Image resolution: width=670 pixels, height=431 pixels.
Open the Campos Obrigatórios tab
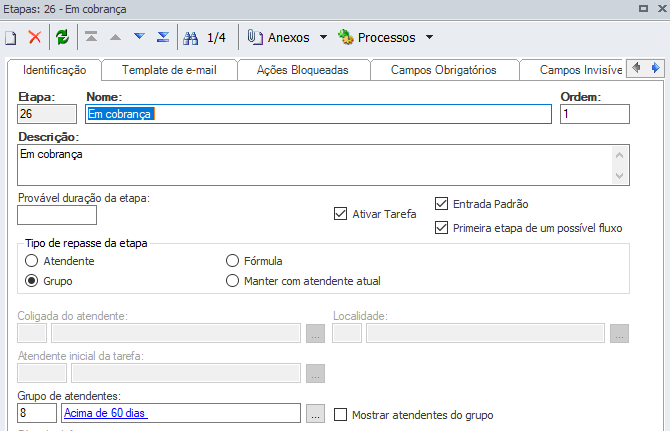[444, 70]
